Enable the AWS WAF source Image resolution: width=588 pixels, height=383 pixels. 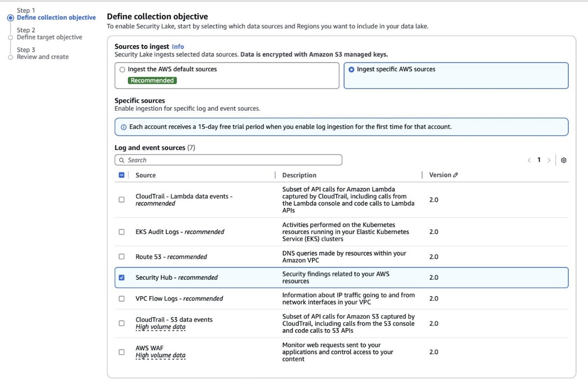(121, 351)
